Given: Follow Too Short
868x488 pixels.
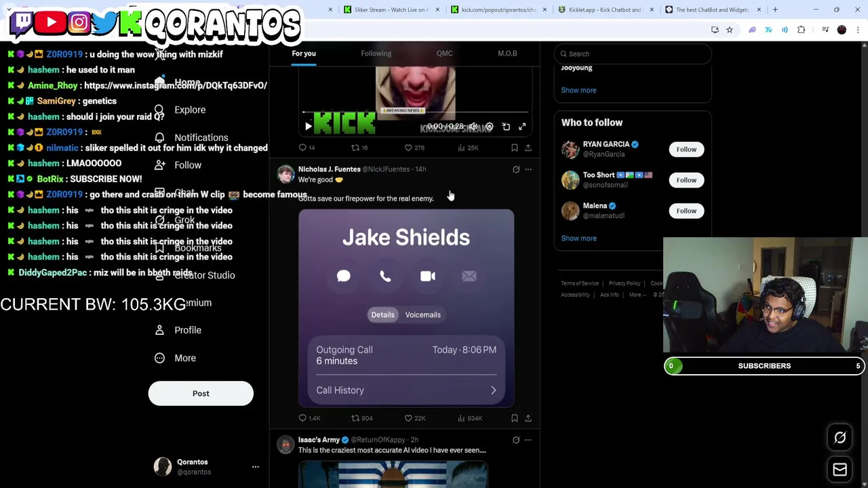Looking at the screenshot, I should coord(686,180).
